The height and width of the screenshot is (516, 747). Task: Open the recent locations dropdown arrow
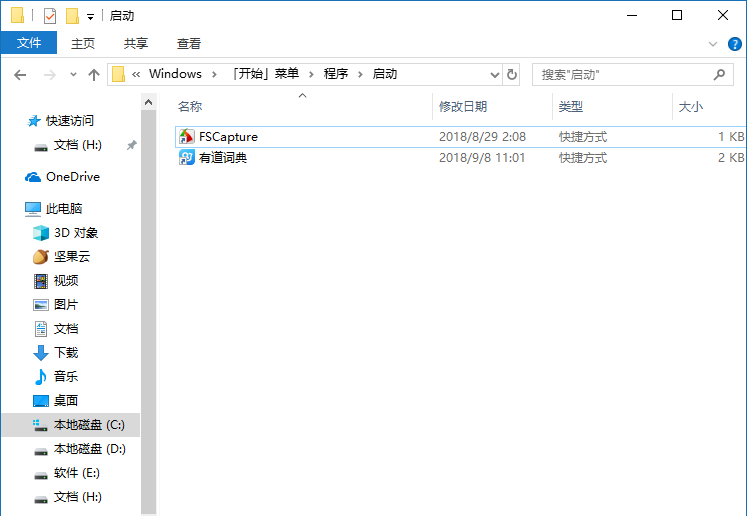(73, 74)
